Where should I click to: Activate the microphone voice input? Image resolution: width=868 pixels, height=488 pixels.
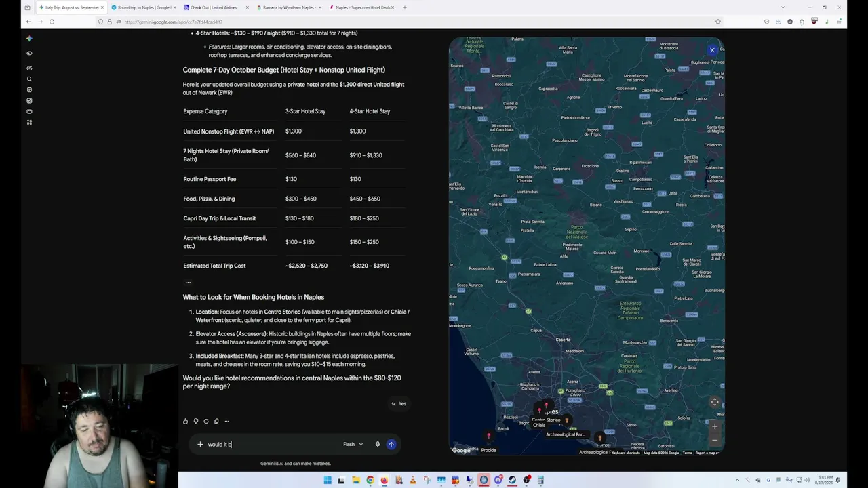coord(378,444)
